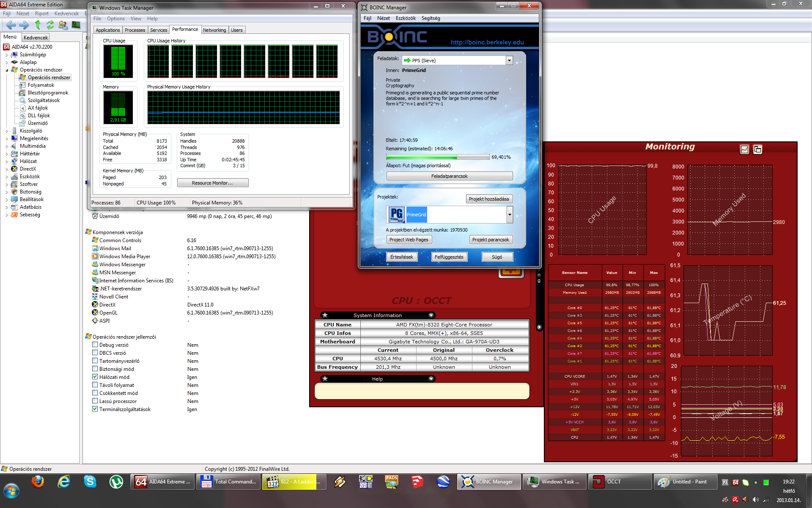Click the CPU Usage gauge in Task Manager
The height and width of the screenshot is (508, 812).
coord(118,61)
